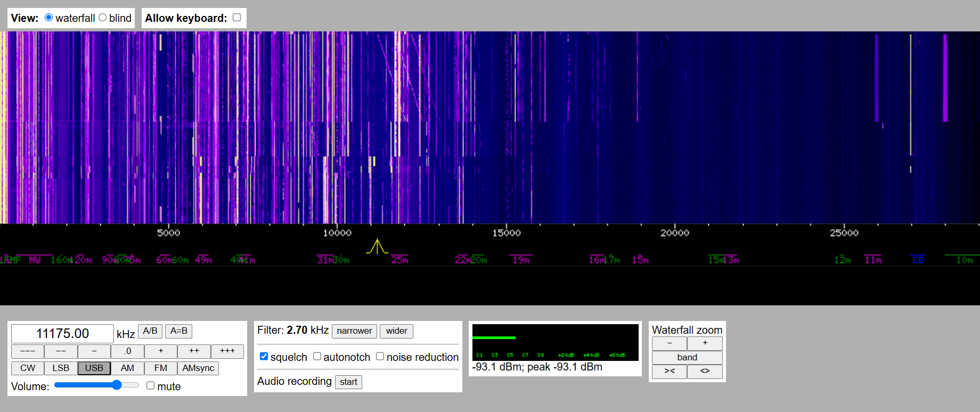Click the .0 round frequency button
This screenshot has height=412, width=980.
click(127, 351)
